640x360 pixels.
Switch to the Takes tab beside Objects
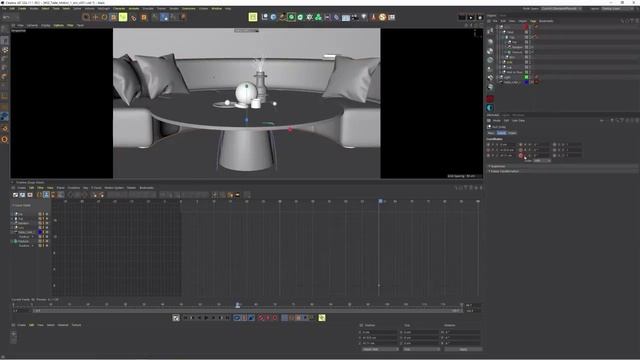coord(503,16)
